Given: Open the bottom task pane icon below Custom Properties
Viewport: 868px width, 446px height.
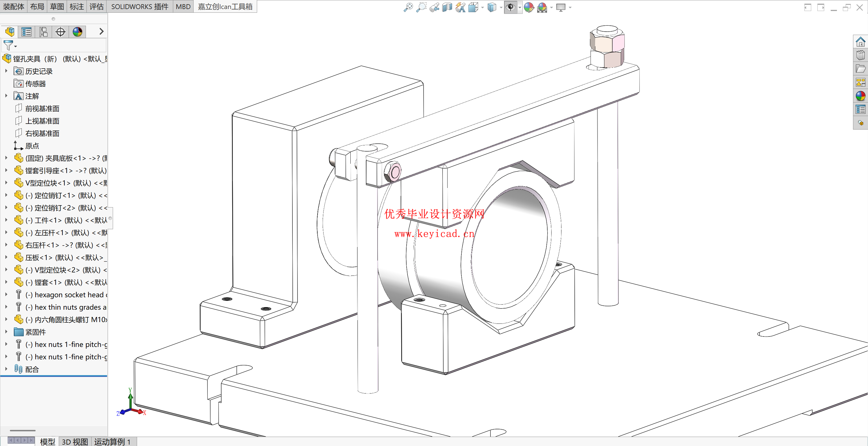Looking at the screenshot, I should pos(860,123).
